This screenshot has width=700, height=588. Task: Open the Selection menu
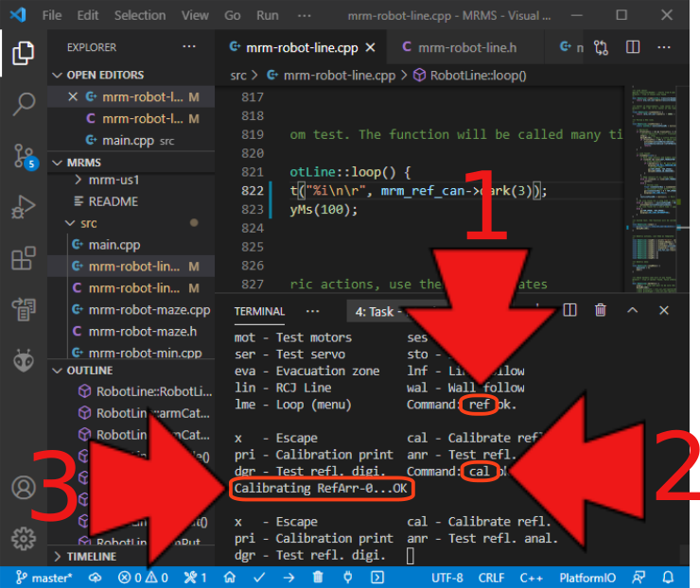tap(139, 15)
